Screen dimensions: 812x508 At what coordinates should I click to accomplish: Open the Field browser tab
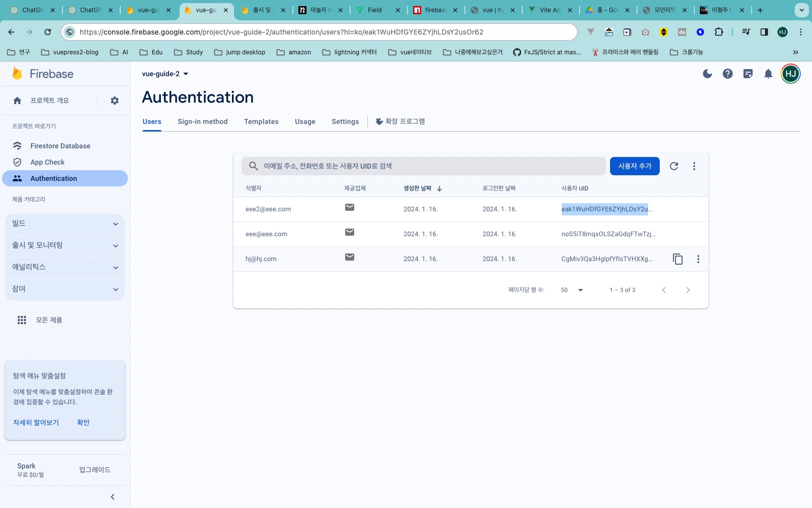pos(378,10)
